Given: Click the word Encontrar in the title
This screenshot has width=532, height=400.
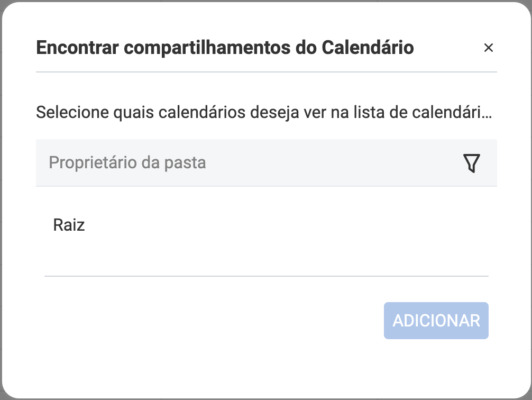Looking at the screenshot, I should [x=77, y=48].
